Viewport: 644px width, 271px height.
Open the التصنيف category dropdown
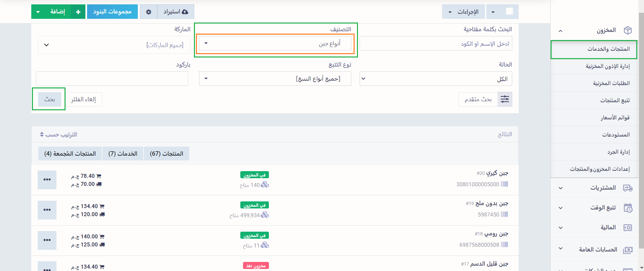click(x=275, y=43)
